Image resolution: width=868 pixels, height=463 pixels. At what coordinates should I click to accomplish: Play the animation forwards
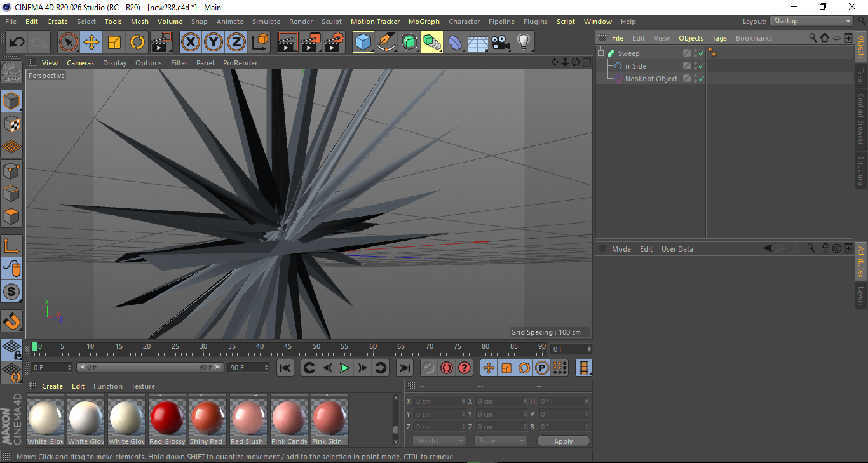(344, 368)
